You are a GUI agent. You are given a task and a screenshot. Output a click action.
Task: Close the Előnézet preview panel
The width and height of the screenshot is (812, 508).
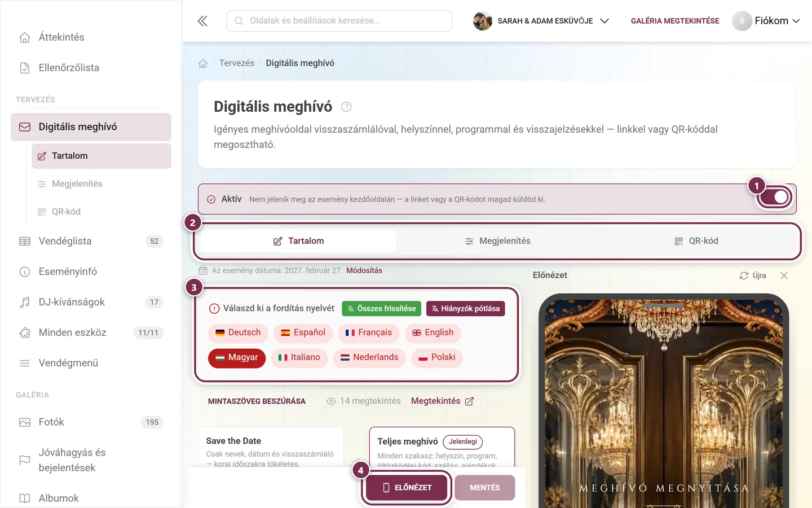[784, 275]
